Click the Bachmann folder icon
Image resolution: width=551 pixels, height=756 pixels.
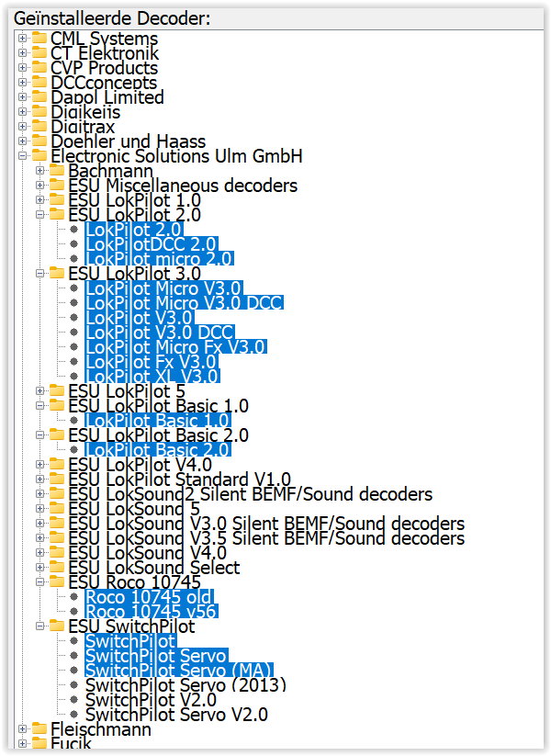pos(57,170)
